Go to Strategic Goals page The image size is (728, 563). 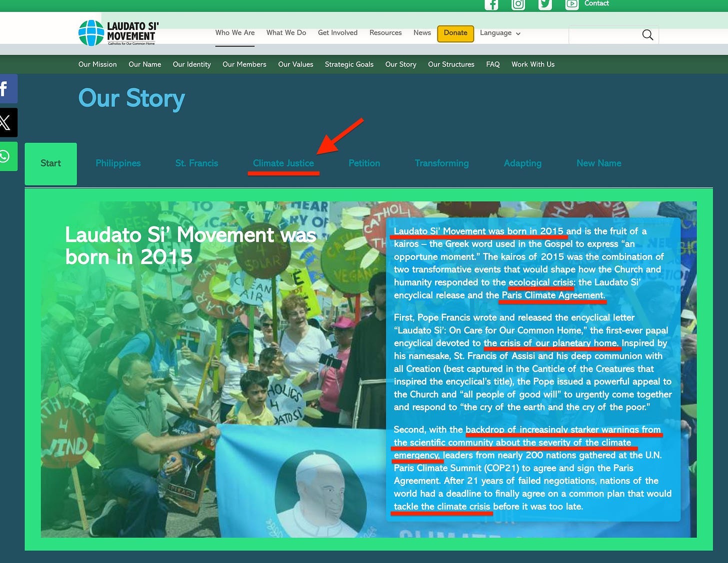349,64
